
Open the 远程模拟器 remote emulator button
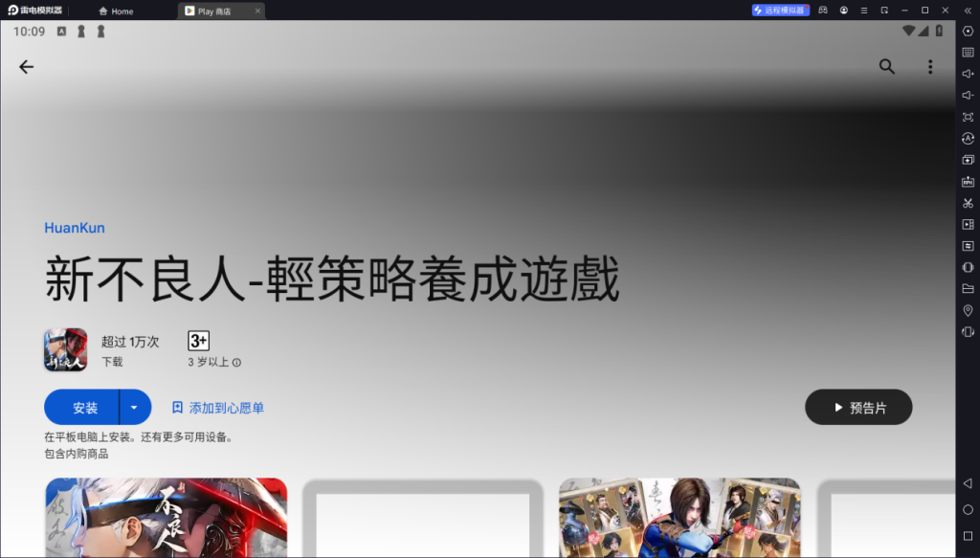pyautogui.click(x=780, y=11)
